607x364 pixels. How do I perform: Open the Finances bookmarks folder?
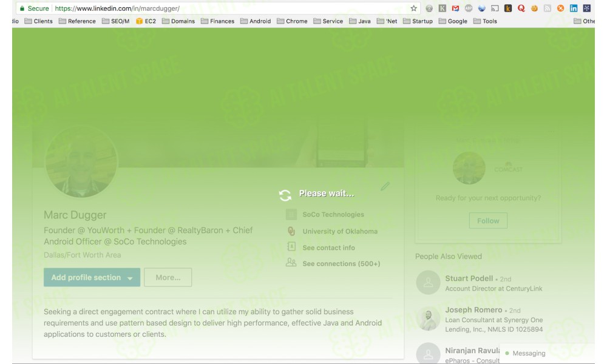(217, 21)
